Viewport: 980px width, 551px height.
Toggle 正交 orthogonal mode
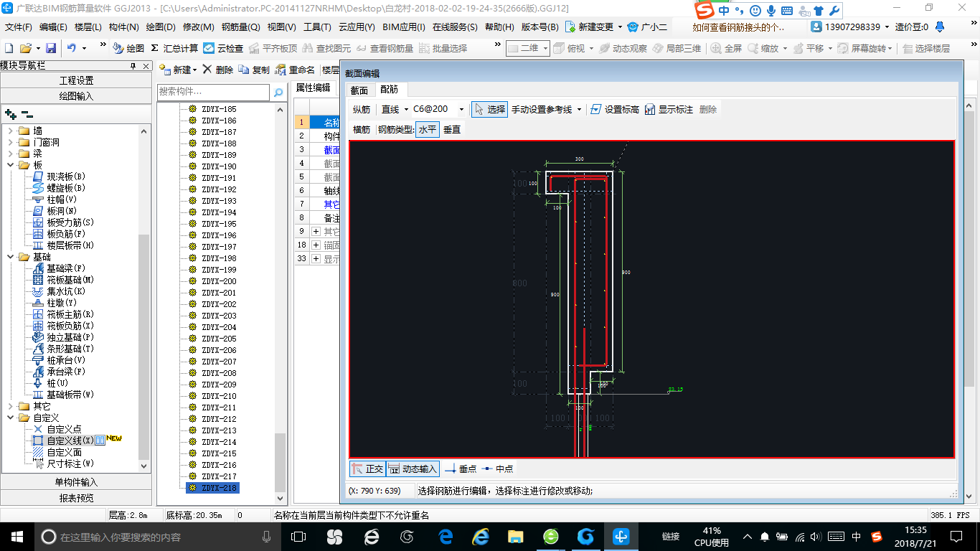(x=367, y=468)
